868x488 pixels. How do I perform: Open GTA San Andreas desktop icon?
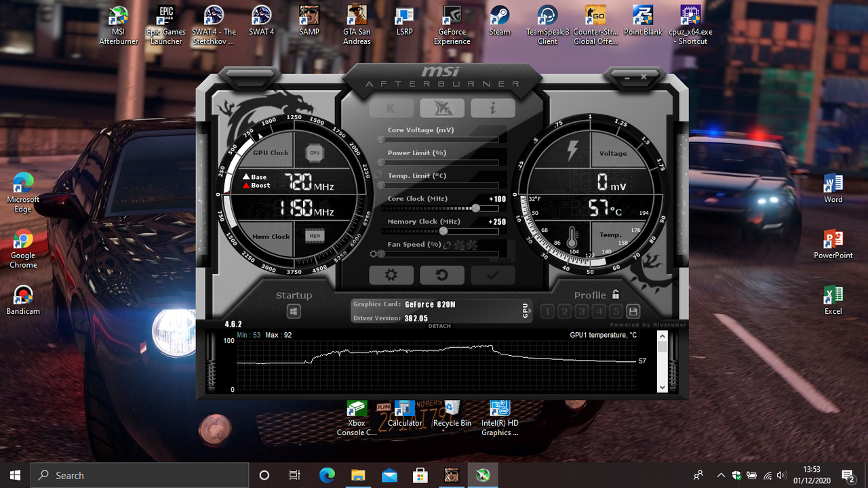point(357,26)
